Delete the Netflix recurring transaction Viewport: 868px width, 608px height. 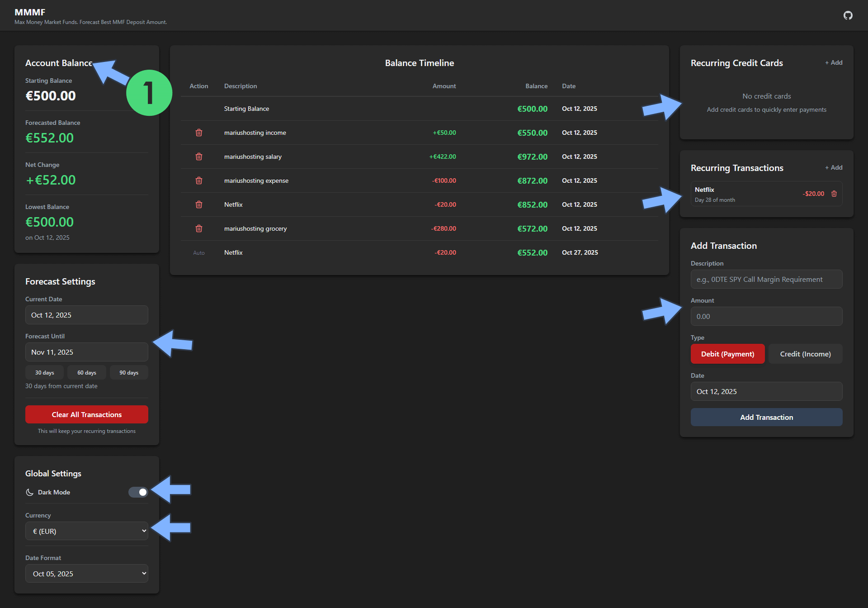pos(834,194)
